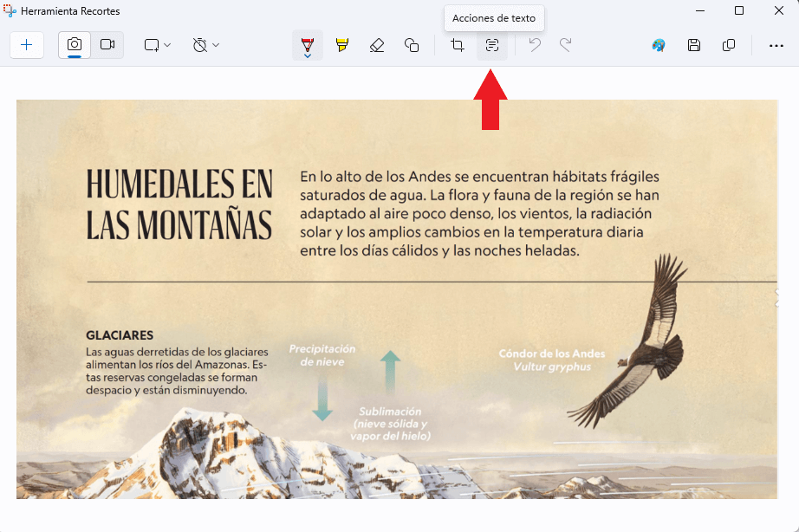
Task: Select the Eraser tool
Action: click(377, 45)
